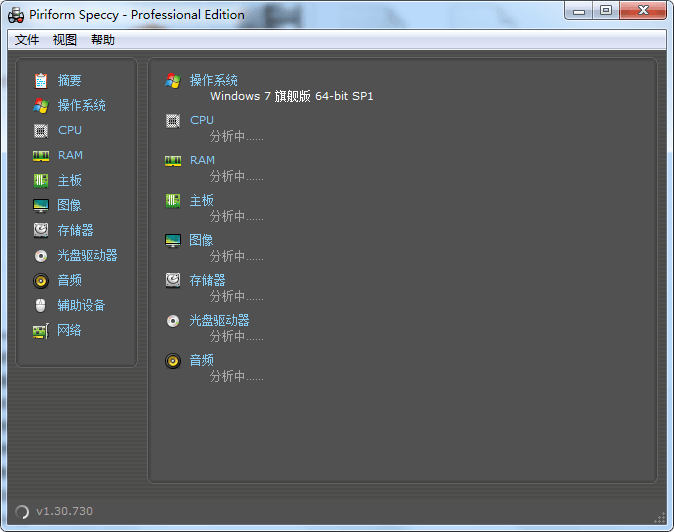Click the 存储器 heading in summary panel
This screenshot has height=532, width=674.
point(208,280)
